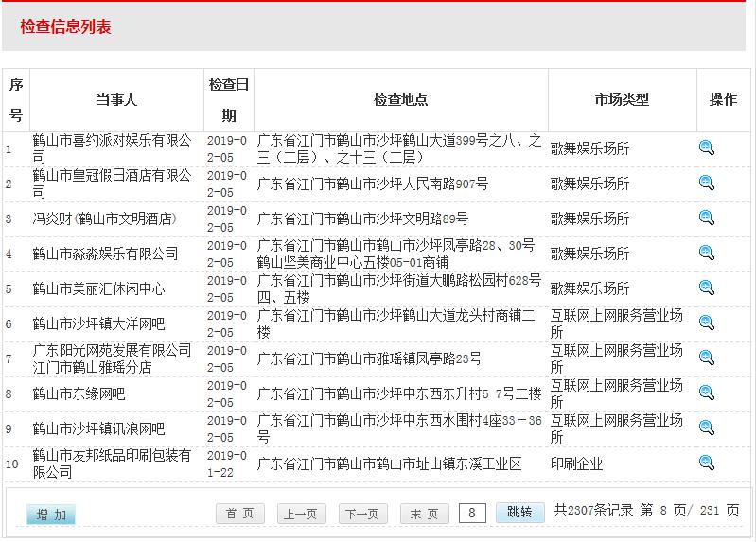
Task: Click the 增加 button
Action: [x=51, y=515]
